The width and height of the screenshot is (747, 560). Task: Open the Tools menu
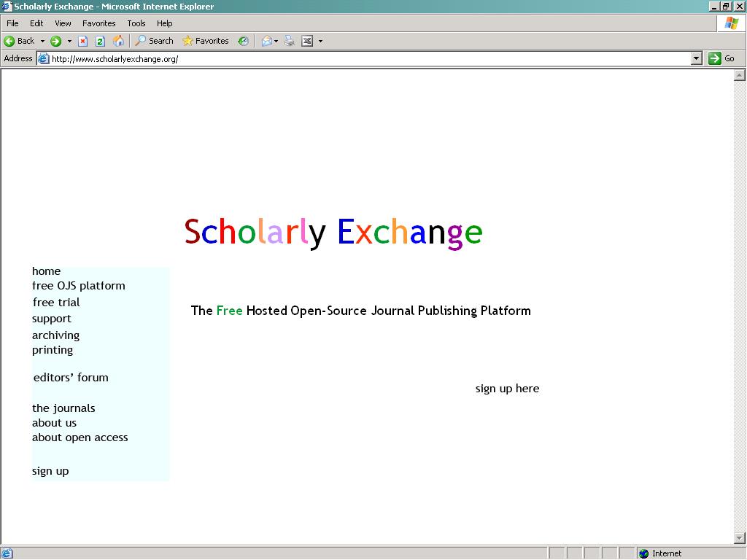pos(136,23)
